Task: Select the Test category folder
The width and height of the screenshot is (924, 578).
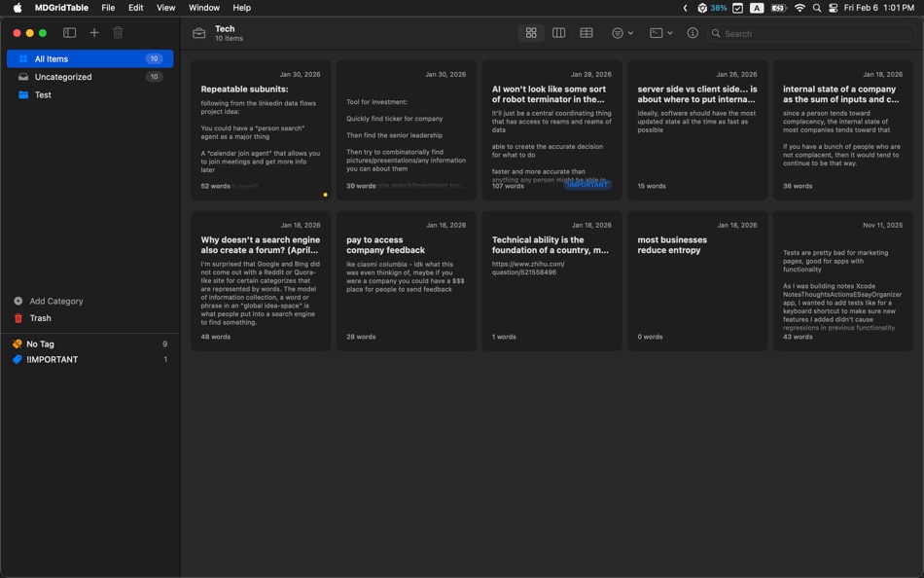Action: click(41, 94)
